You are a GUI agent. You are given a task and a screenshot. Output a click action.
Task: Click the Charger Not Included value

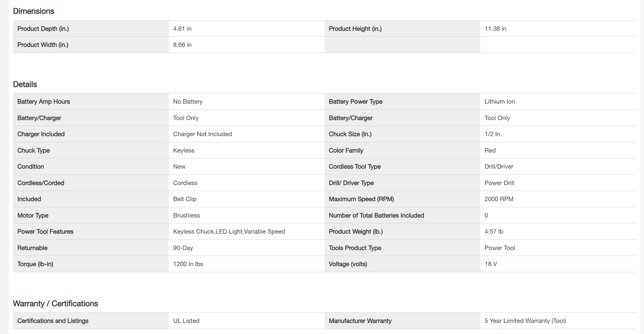[202, 134]
